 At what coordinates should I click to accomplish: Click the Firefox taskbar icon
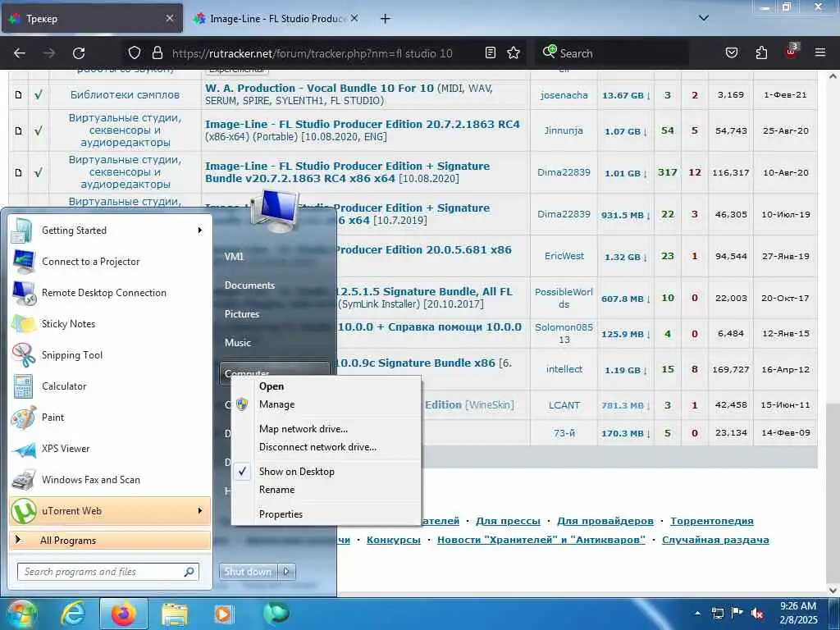pos(123,614)
